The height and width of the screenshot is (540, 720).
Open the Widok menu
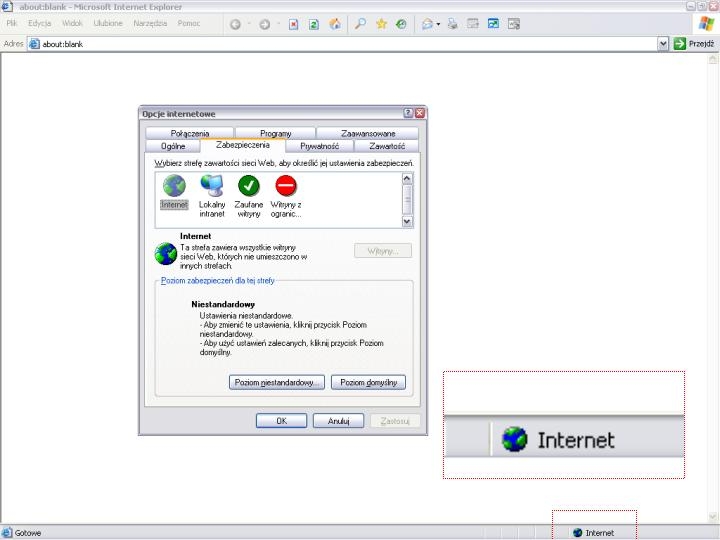coord(72,23)
